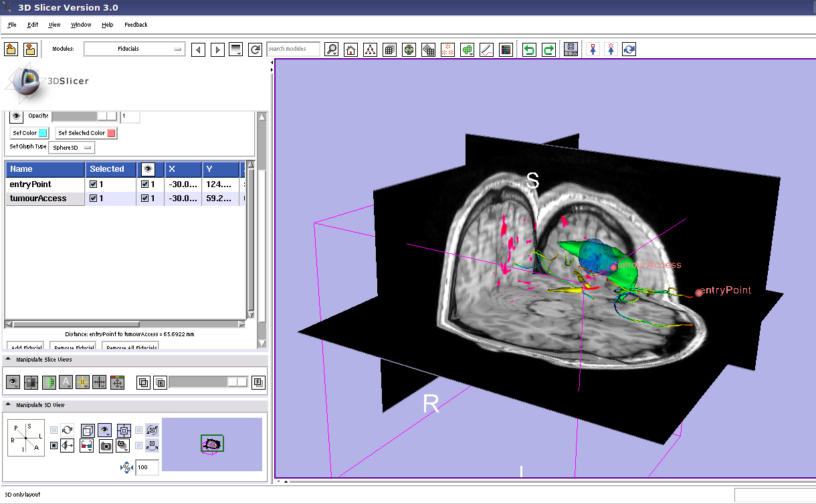The width and height of the screenshot is (816, 504).
Task: Uncheck the Selected checkbox for entryPoint
Action: click(94, 184)
